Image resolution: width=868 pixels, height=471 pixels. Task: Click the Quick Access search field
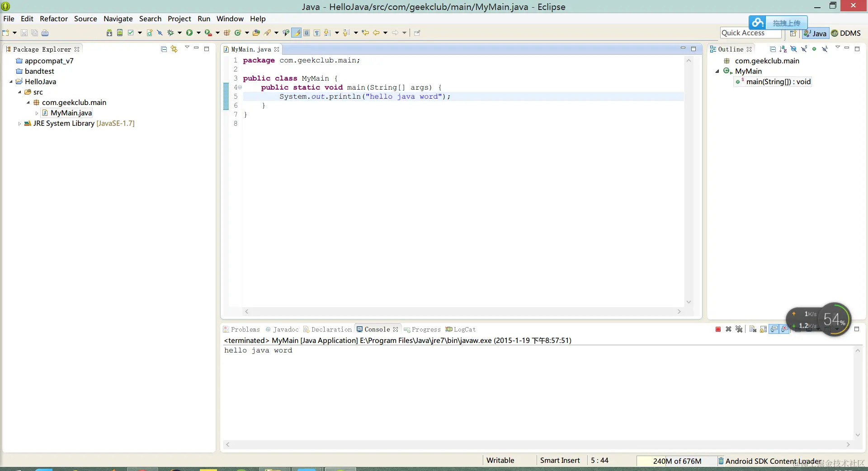coord(751,33)
